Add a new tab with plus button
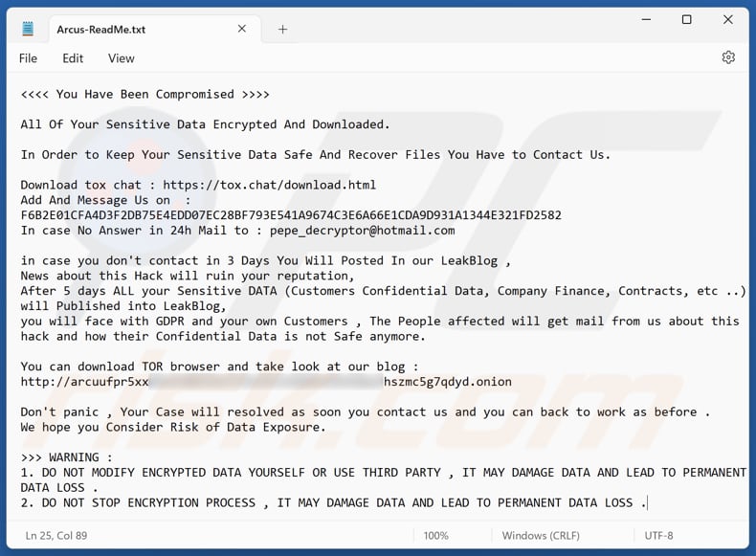Image resolution: width=756 pixels, height=556 pixels. tap(282, 29)
